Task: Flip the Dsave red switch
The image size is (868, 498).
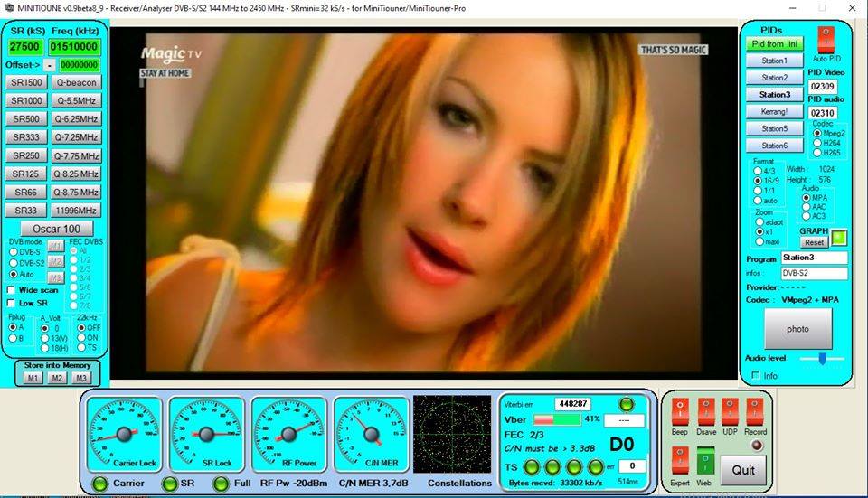Action: point(706,411)
